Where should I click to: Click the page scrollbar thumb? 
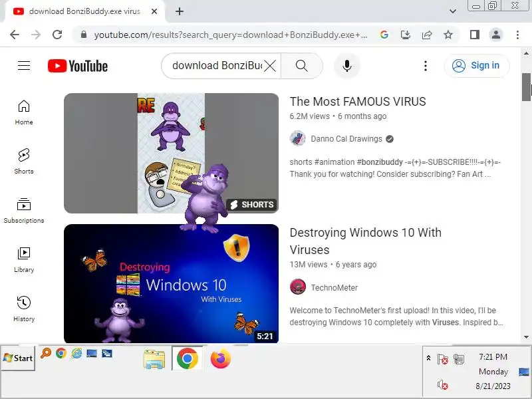(x=526, y=87)
